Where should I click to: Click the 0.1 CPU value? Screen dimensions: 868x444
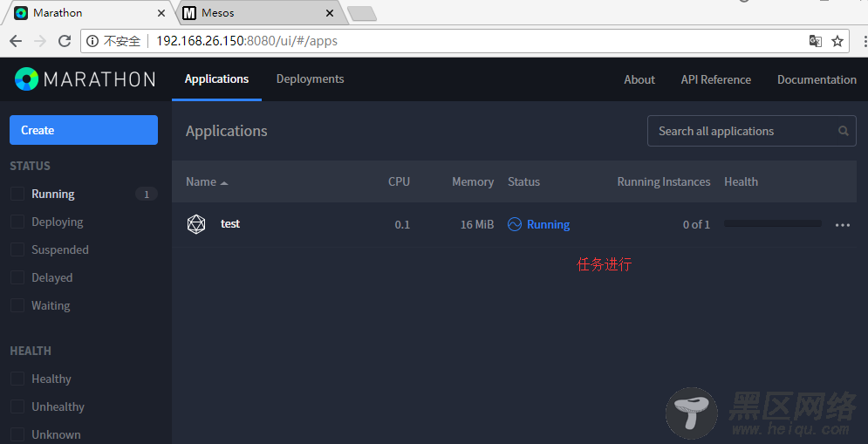[402, 225]
